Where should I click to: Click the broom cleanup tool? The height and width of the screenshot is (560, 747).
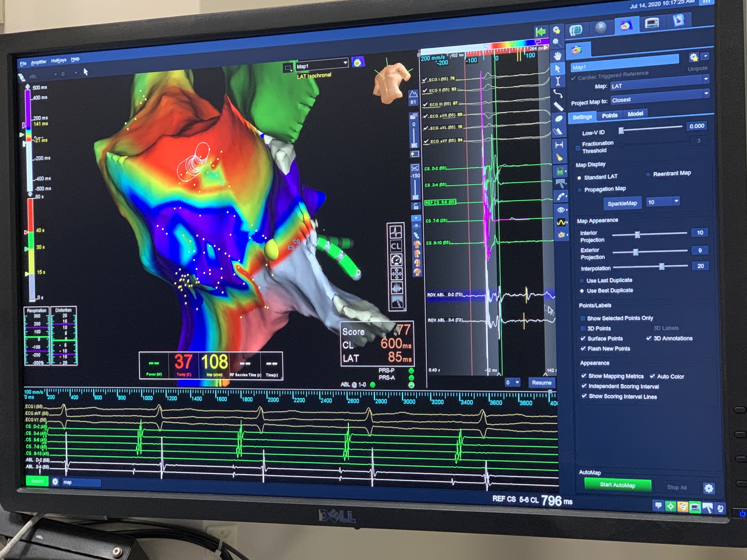(560, 158)
